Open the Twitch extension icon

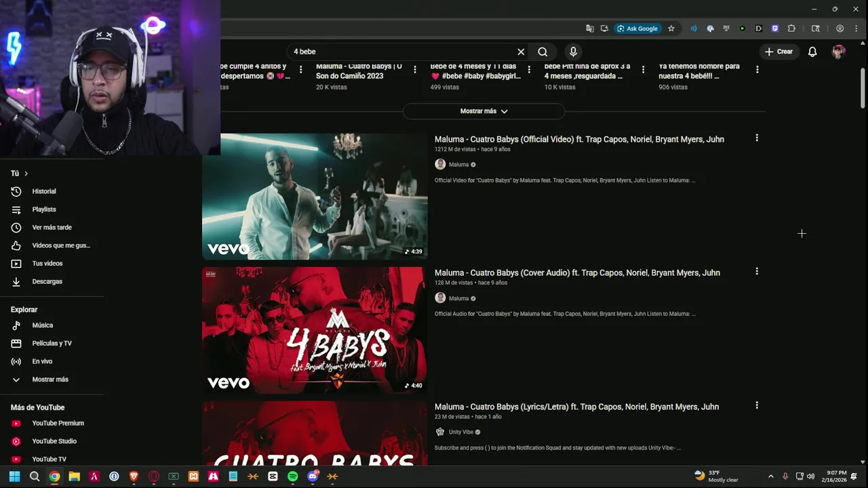[775, 28]
